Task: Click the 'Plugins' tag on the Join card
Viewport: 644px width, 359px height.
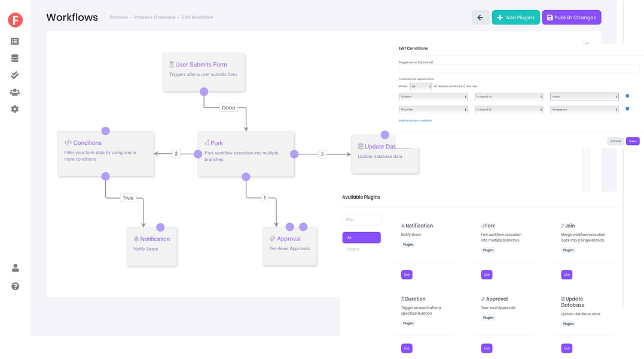Action: (x=569, y=250)
